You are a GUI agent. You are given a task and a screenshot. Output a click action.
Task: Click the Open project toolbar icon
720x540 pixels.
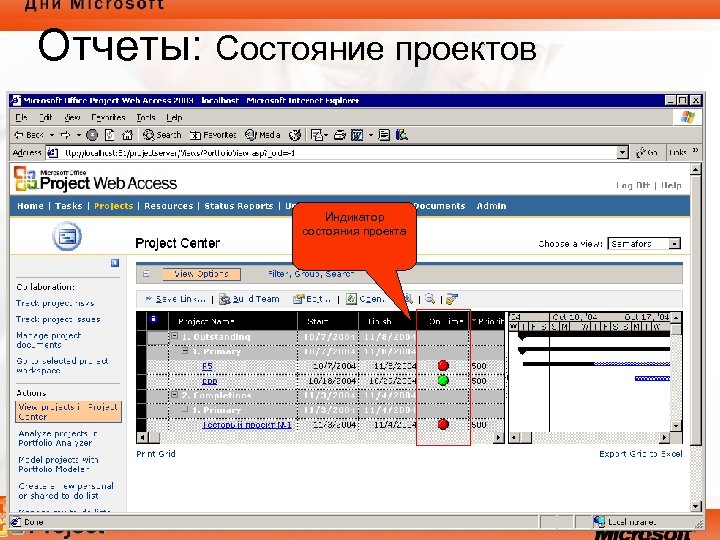(x=351, y=299)
